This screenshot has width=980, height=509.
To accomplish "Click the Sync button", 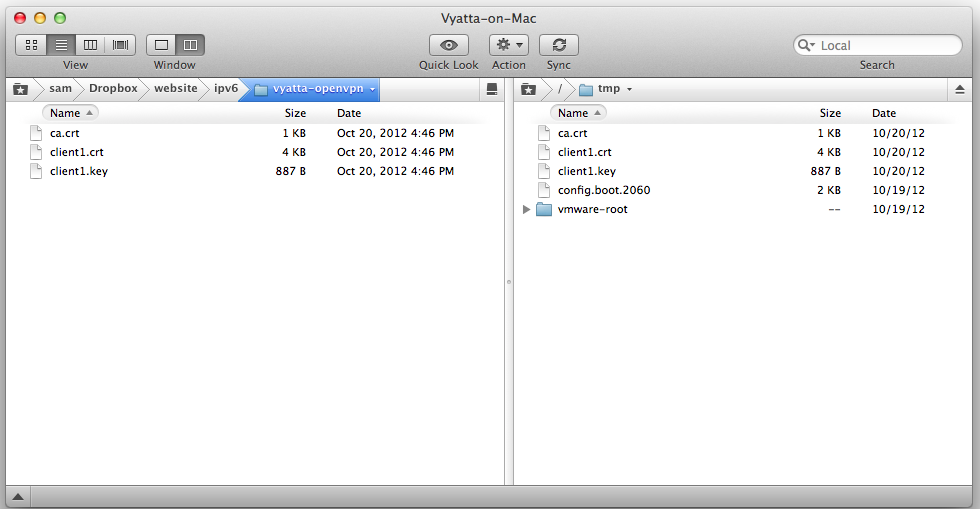I will (x=559, y=45).
